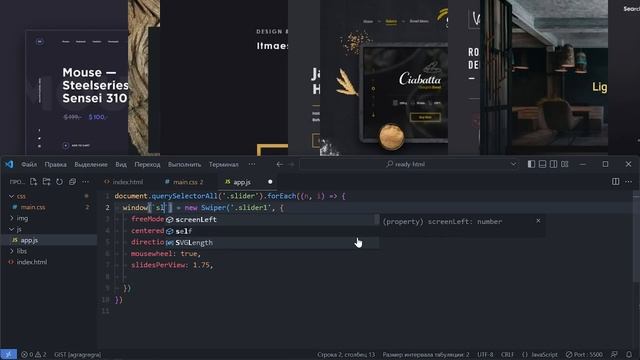This screenshot has width=640, height=360.
Task: Collapse all folders in the explorer
Action: pos(72,182)
